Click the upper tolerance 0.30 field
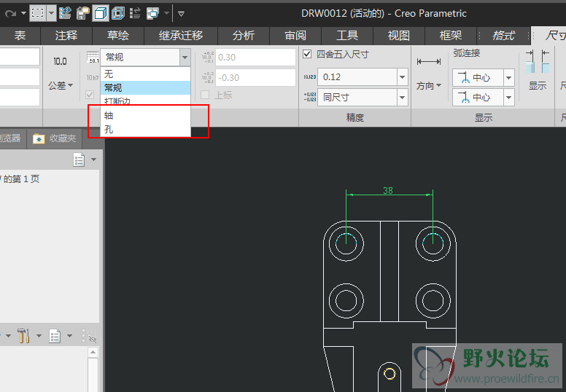Screen dimensions: 566x392 pos(255,58)
